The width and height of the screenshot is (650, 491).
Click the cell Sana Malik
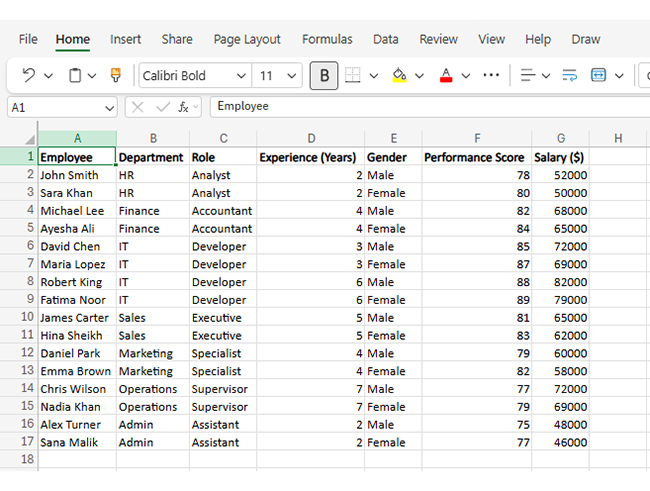[x=78, y=443]
